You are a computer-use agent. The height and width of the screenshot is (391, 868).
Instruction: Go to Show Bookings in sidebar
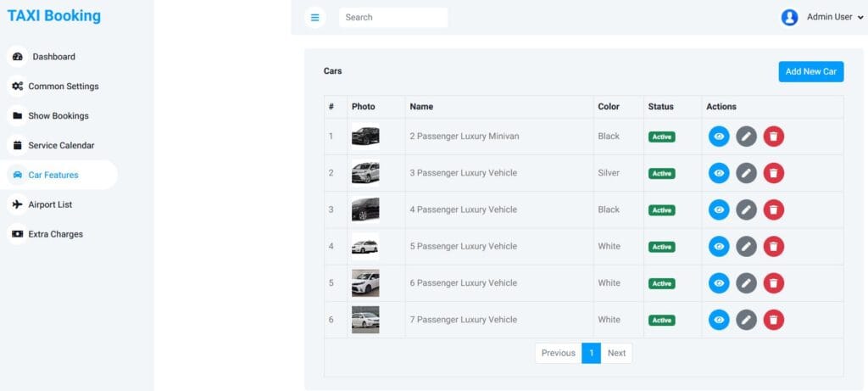tap(58, 115)
